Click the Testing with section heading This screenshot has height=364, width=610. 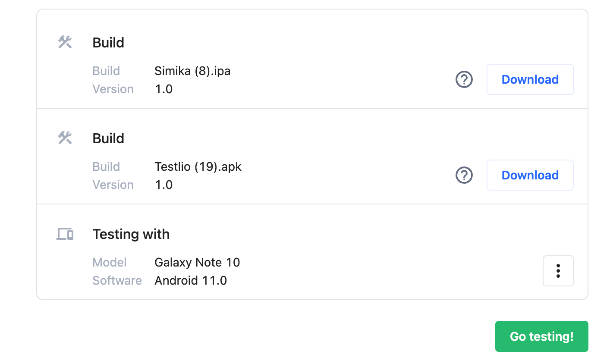coord(131,234)
